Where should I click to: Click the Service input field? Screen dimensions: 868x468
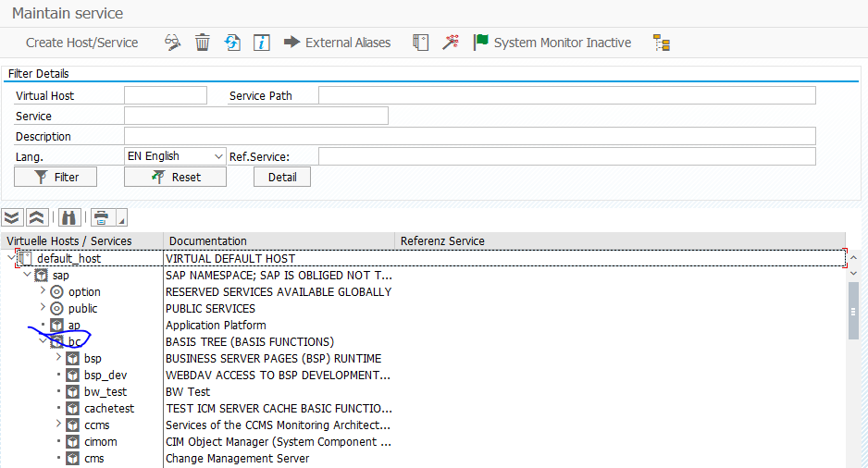pyautogui.click(x=256, y=116)
